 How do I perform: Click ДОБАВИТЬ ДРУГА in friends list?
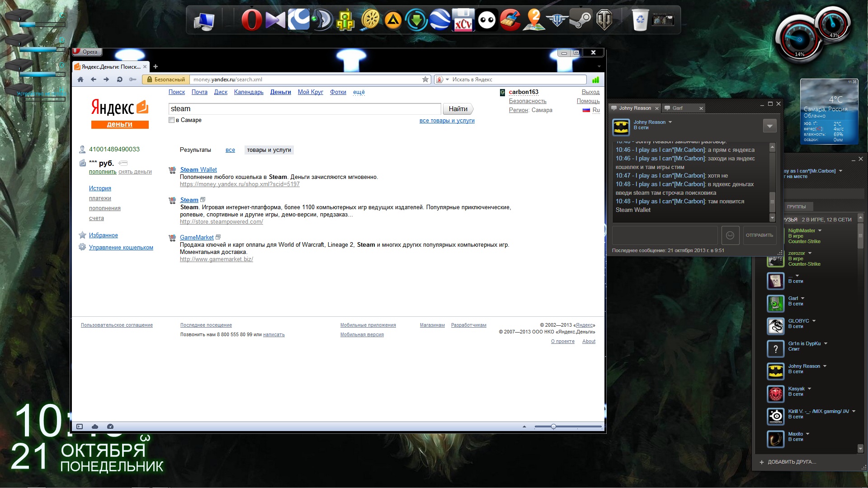point(788,462)
